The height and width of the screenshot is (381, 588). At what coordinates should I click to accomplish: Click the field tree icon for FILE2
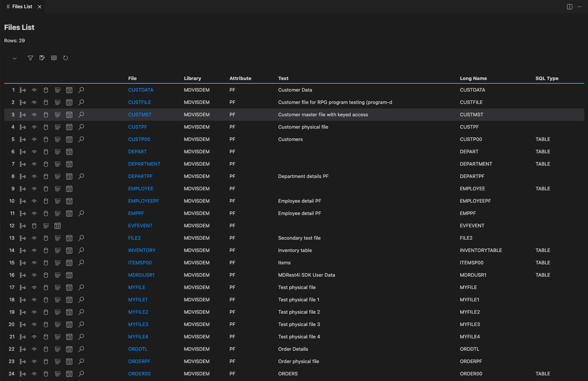pyautogui.click(x=23, y=238)
